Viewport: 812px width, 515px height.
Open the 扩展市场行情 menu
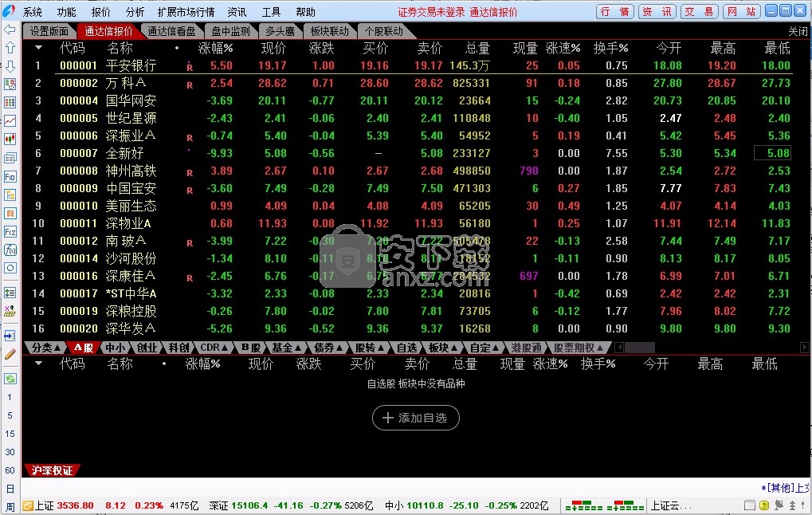186,12
